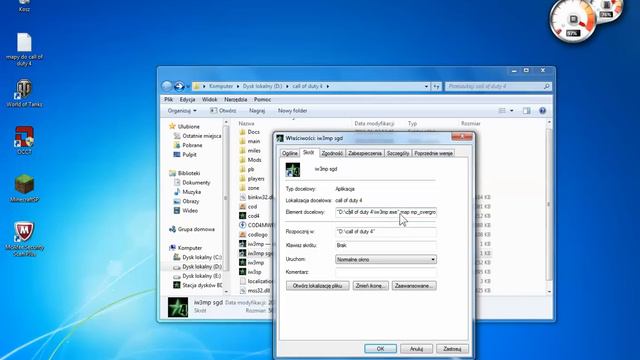Open the World of Tanks desktop shortcut

24,93
